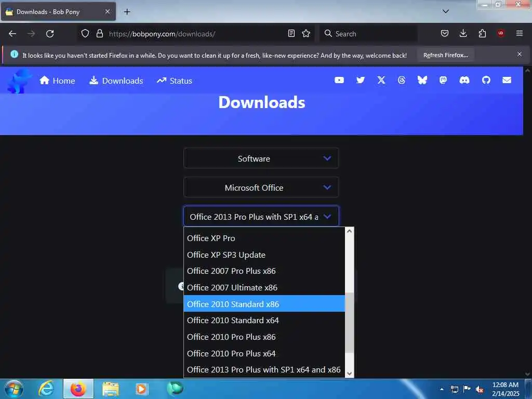Screen dimensions: 532x399
Task: Open Downloads in site navigation
Action: tap(116, 81)
